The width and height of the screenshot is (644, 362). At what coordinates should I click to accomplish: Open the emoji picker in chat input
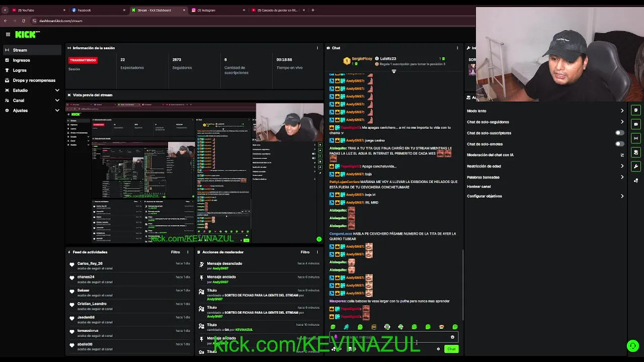[x=452, y=337]
